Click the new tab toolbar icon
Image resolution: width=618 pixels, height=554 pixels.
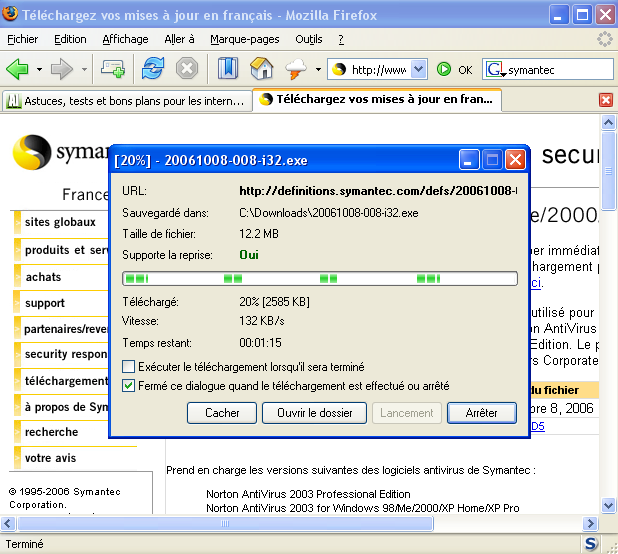113,69
